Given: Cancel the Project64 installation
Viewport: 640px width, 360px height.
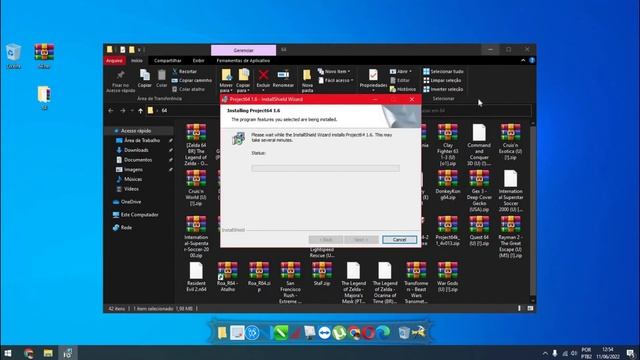Looking at the screenshot, I should coord(399,240).
